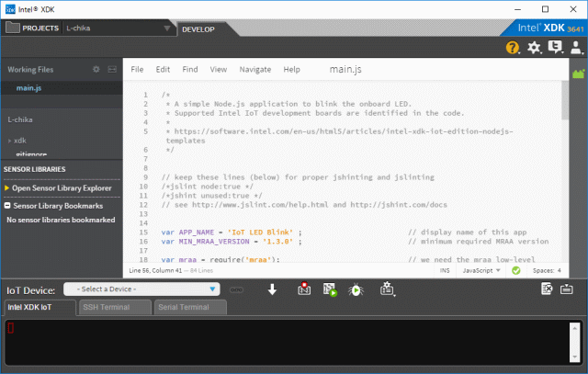This screenshot has height=374, width=588.
Task: Click the download arrow upload icon
Action: pos(272,289)
